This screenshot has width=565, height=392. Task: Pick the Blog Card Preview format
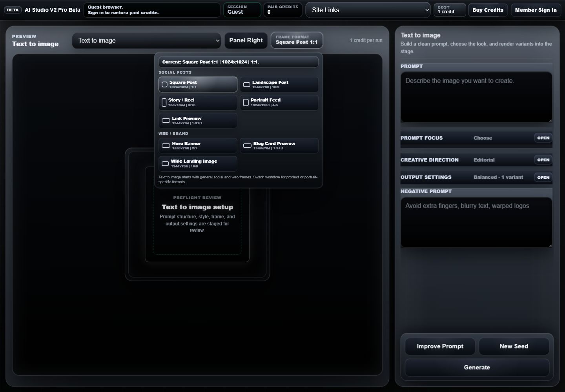[279, 145]
